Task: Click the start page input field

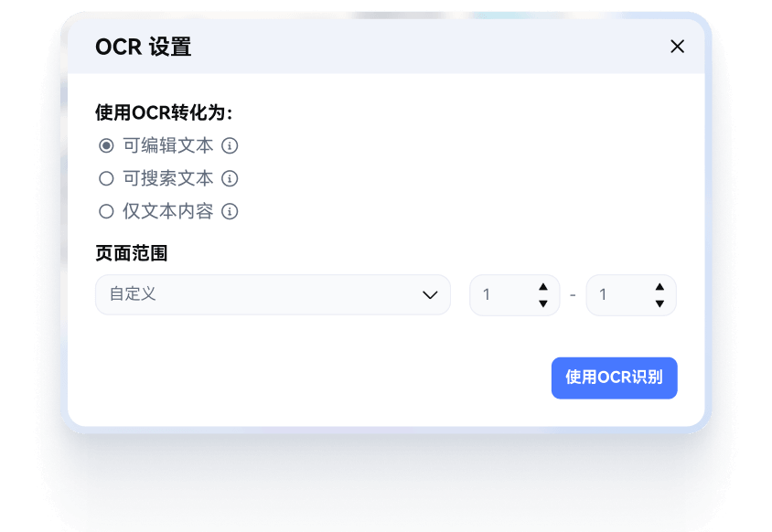Action: (x=514, y=294)
